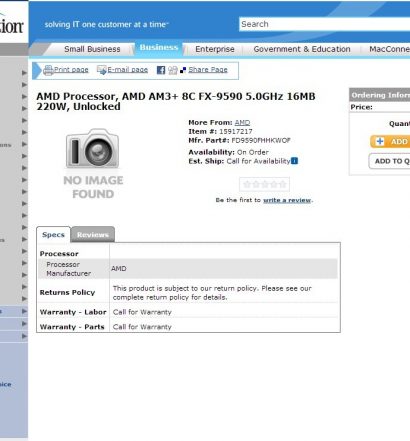Screen dimensions: 410x441
Task: Switch to the Reviews tab
Action: (x=93, y=235)
